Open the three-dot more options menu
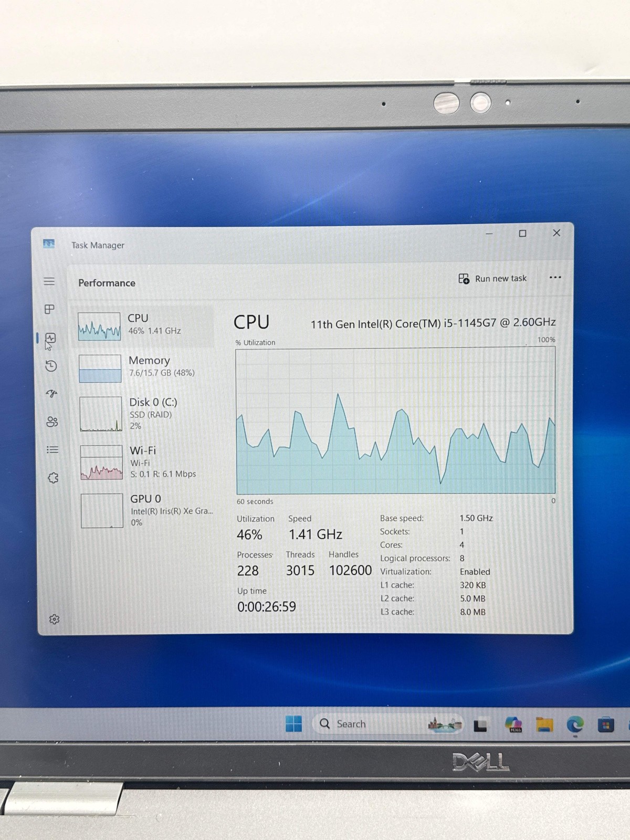The height and width of the screenshot is (840, 630). coord(555,277)
